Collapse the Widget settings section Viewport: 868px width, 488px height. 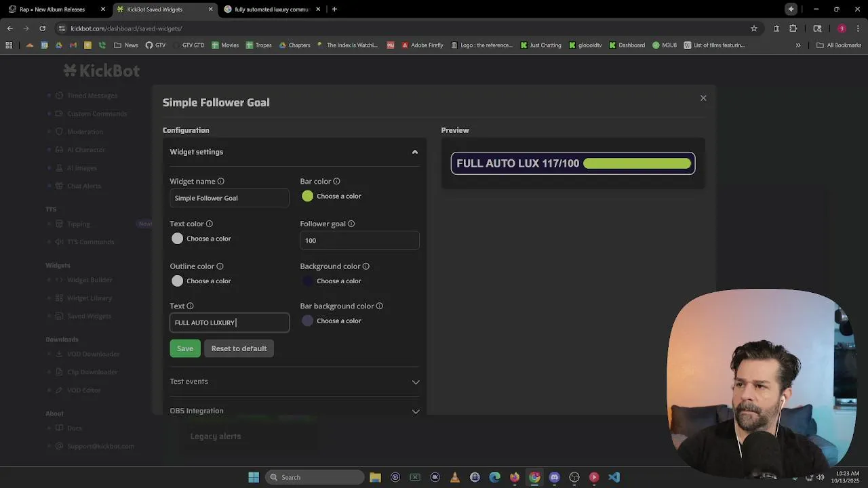(x=415, y=152)
